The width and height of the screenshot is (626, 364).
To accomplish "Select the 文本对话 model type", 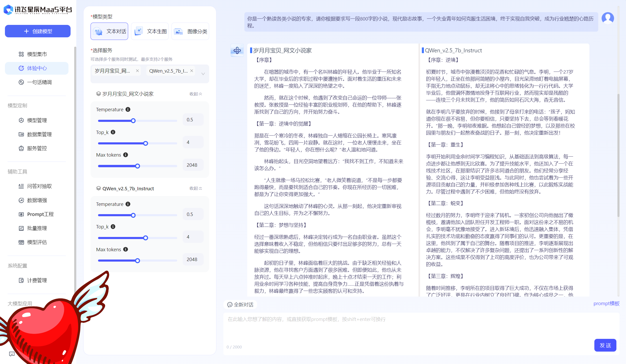I will 109,31.
